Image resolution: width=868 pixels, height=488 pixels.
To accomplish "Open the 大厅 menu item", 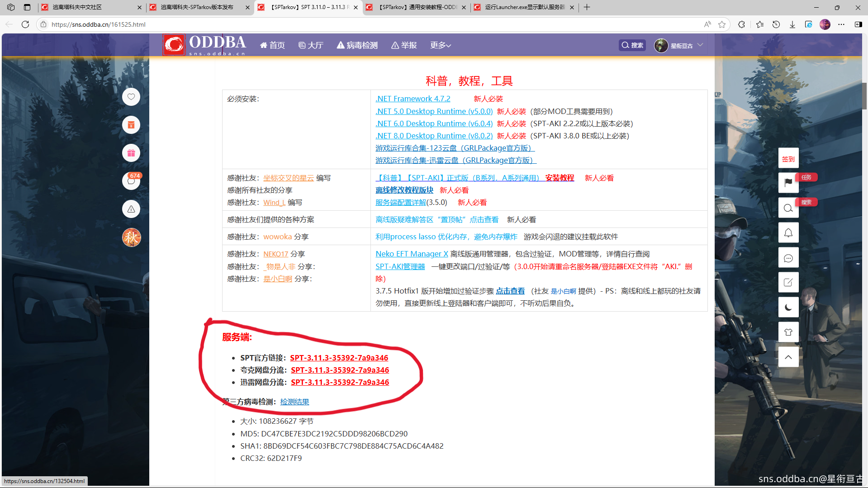I will click(311, 45).
